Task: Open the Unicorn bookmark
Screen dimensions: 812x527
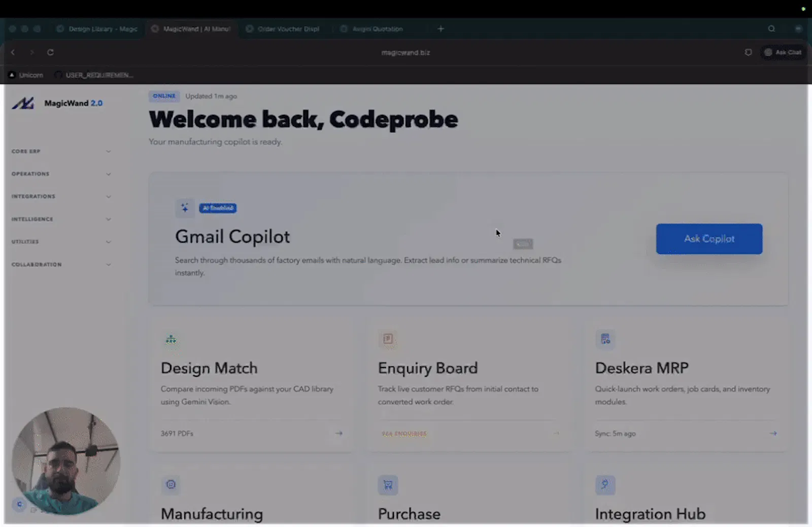Action: pyautogui.click(x=26, y=75)
